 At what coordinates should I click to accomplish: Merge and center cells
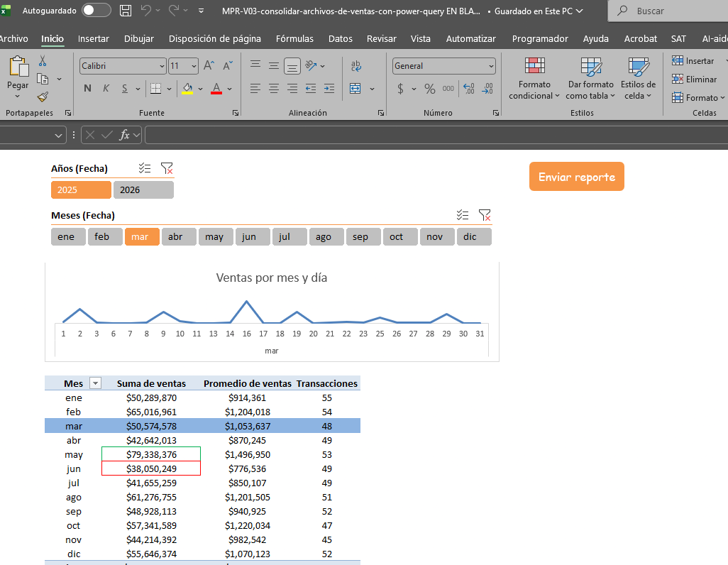point(355,88)
